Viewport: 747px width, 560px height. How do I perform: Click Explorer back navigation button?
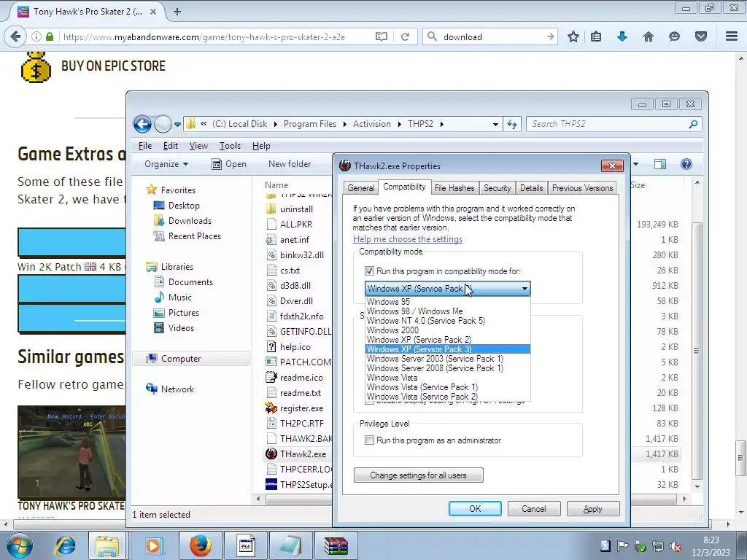tap(142, 124)
